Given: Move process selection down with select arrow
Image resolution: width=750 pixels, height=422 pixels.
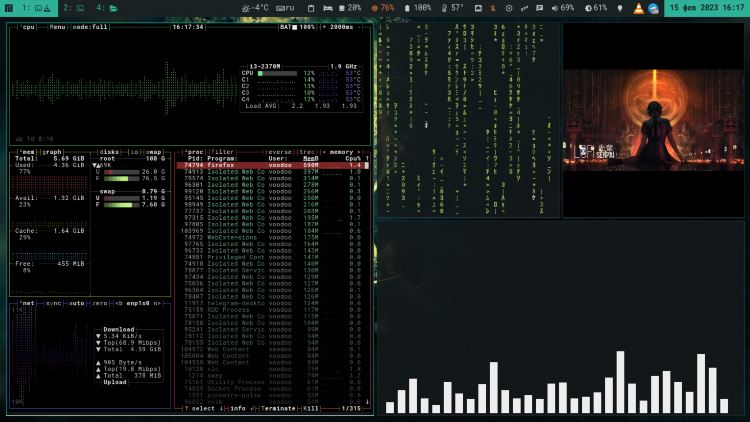Looking at the screenshot, I should [221, 409].
